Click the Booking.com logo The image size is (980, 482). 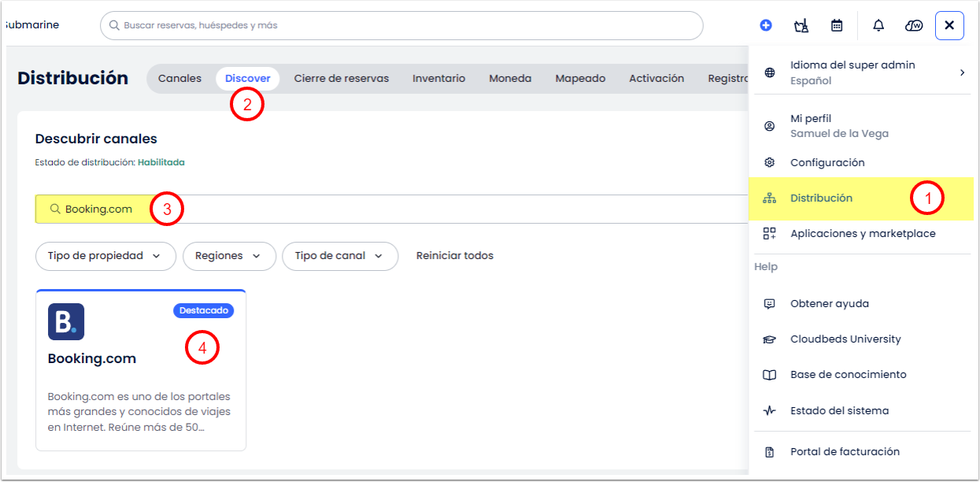coord(66,321)
